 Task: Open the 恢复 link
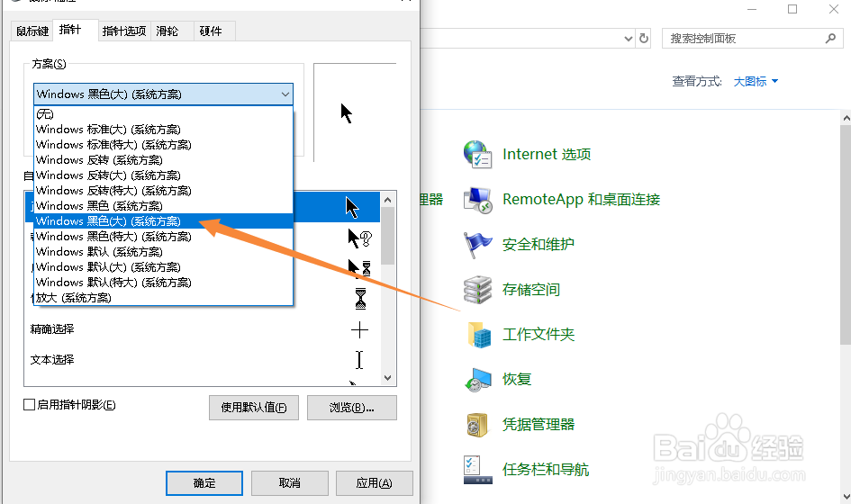pyautogui.click(x=517, y=379)
